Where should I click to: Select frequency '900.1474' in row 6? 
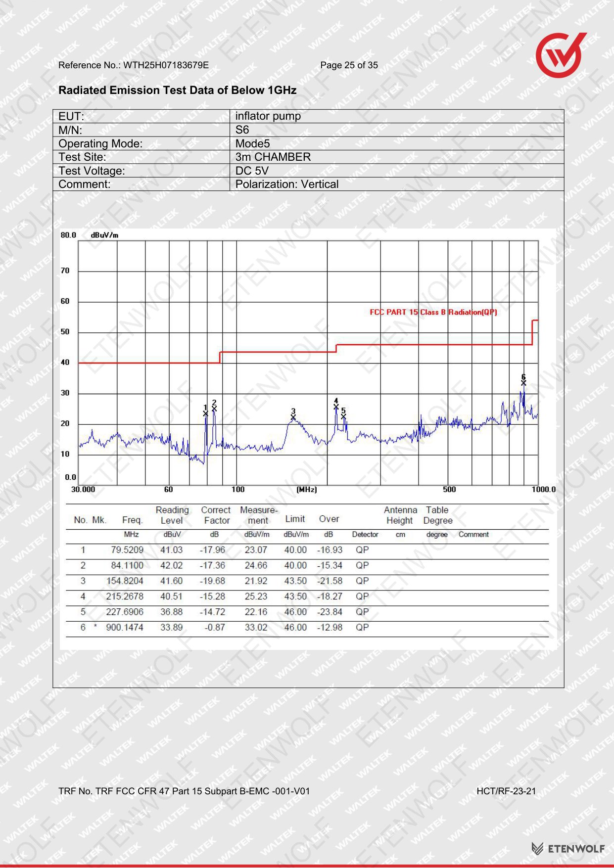pyautogui.click(x=125, y=627)
